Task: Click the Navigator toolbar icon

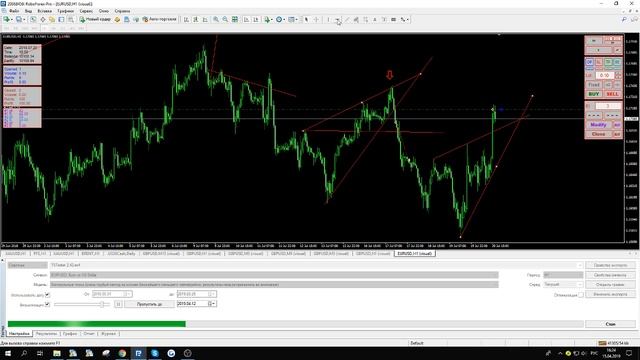Action: point(52,19)
